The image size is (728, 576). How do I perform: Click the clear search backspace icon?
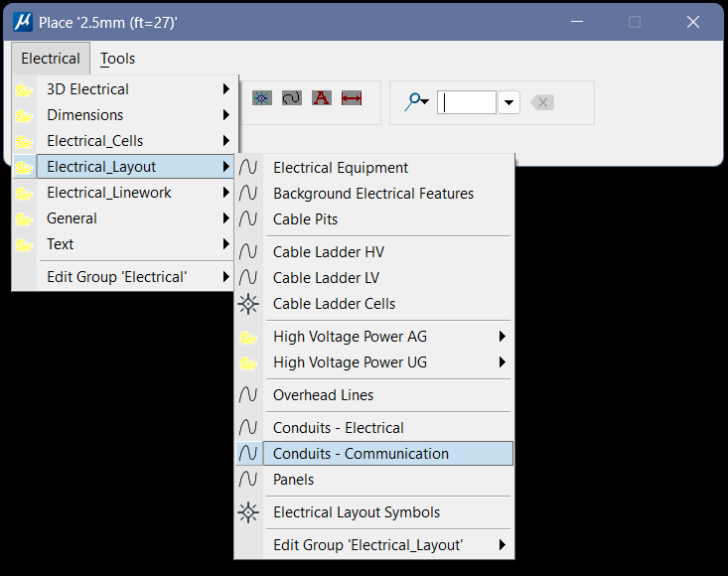541,102
